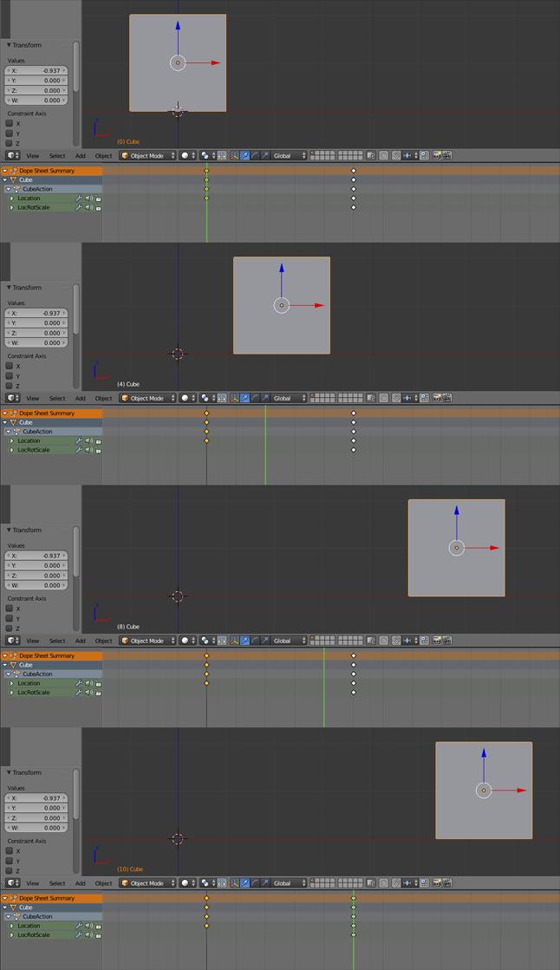Open Object Mode dropdown in (10) Cube header
This screenshot has width=560, height=970.
click(148, 883)
